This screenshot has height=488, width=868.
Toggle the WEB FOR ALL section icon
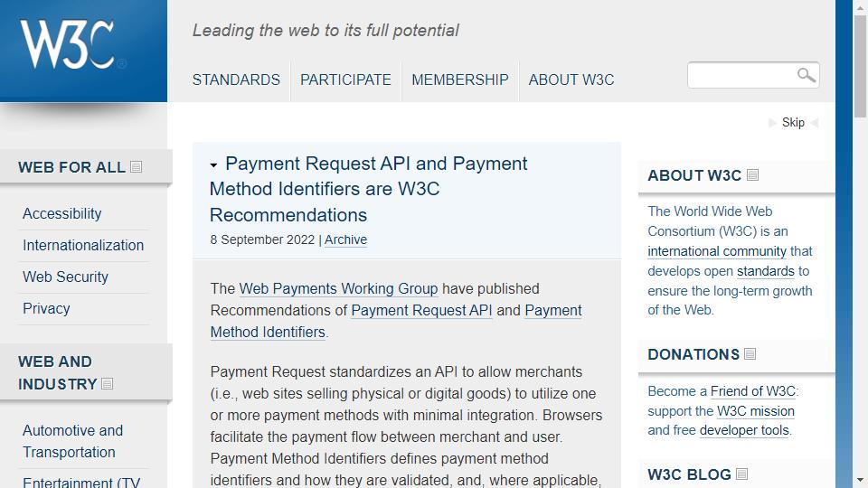click(x=137, y=166)
